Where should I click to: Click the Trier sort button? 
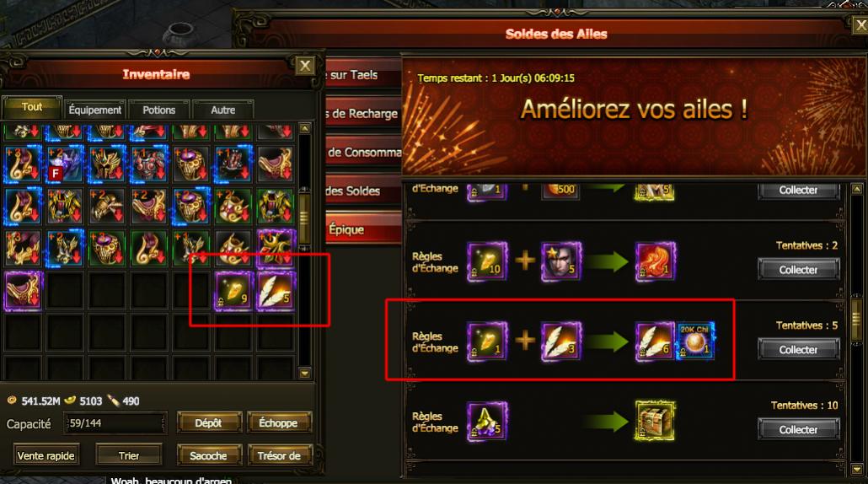pyautogui.click(x=129, y=455)
